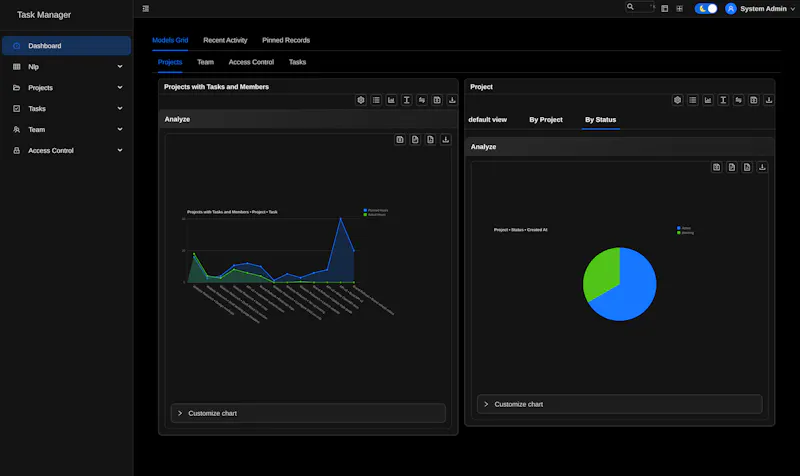Click list view icon in Projects with Tasks panel

376,100
